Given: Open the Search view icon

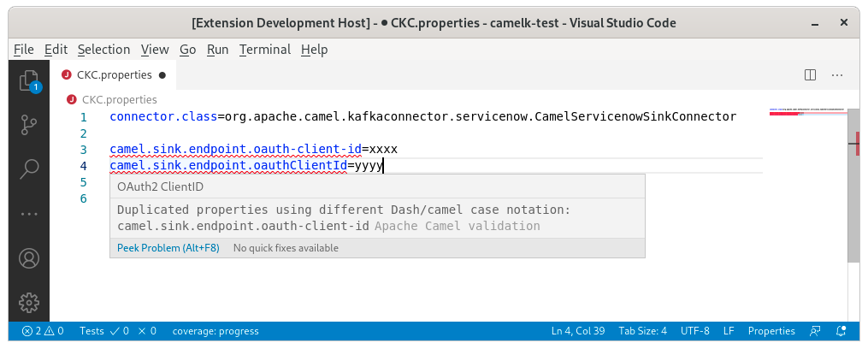Looking at the screenshot, I should coord(30,169).
